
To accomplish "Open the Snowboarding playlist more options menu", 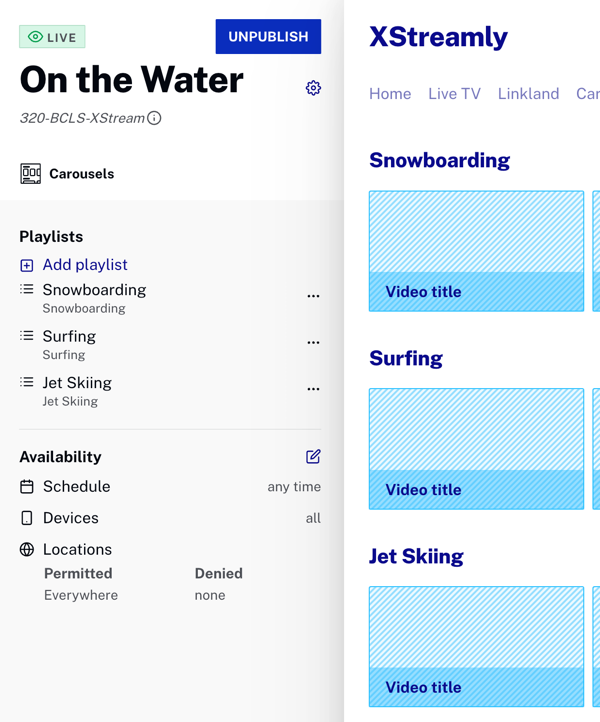I will (x=313, y=296).
